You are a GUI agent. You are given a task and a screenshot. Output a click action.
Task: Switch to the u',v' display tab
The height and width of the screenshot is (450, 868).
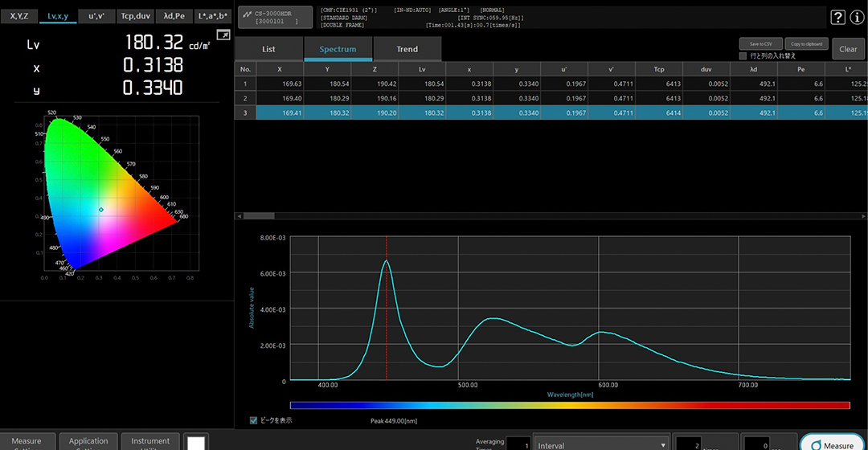(96, 16)
